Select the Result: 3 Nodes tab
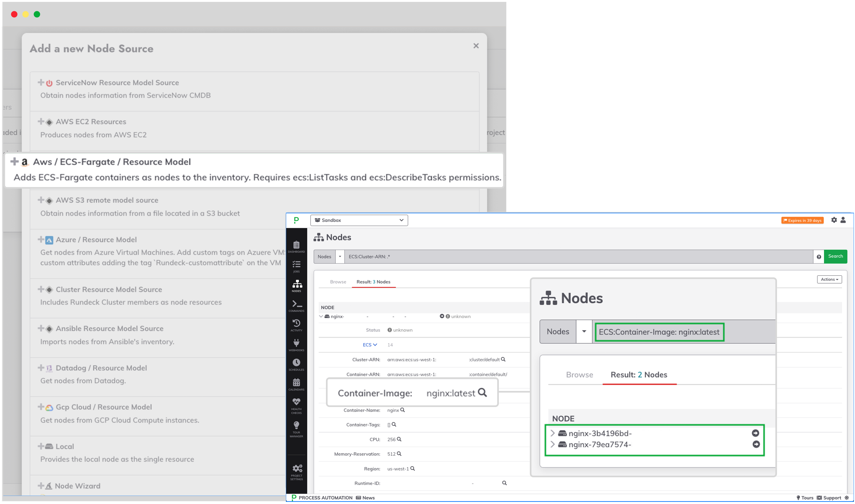The image size is (855, 504). point(373,282)
